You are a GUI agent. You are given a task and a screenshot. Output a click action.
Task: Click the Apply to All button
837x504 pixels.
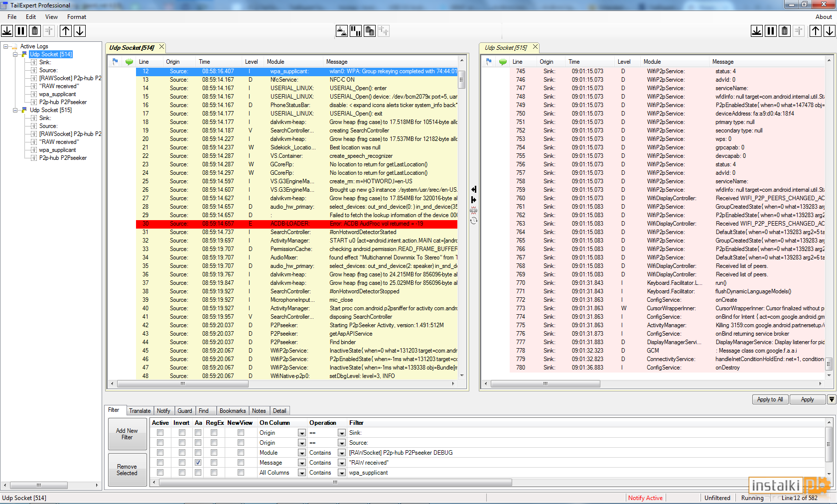tap(770, 399)
